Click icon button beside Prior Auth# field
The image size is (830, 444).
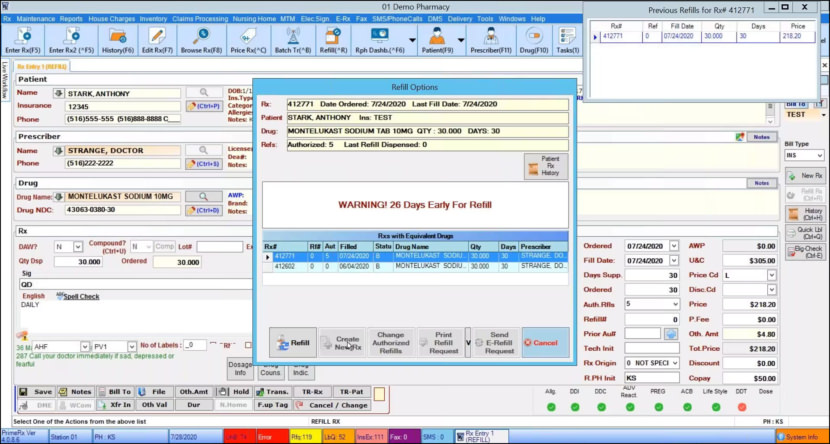click(671, 333)
